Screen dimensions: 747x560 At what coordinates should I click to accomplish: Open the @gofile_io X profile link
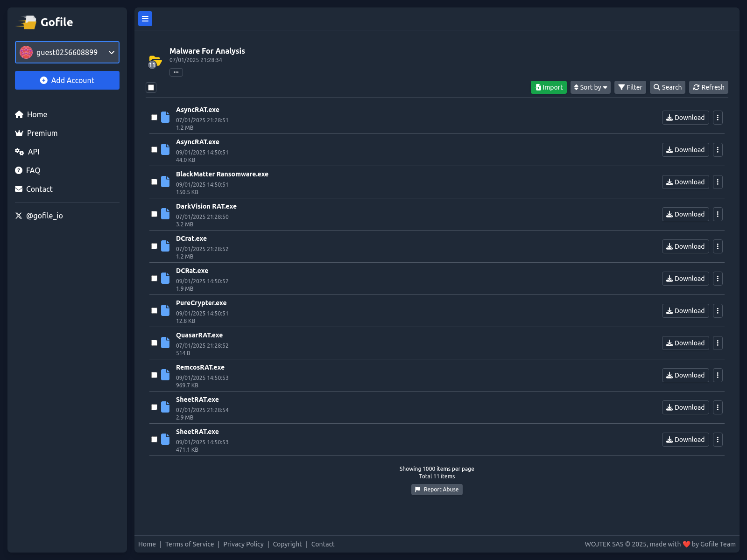tap(39, 216)
